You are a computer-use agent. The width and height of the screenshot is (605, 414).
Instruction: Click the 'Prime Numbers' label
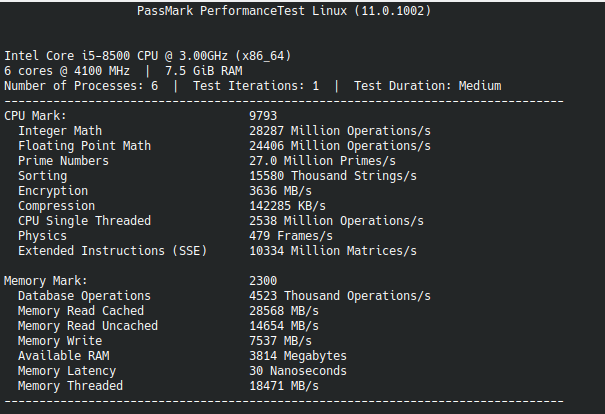(x=63, y=161)
